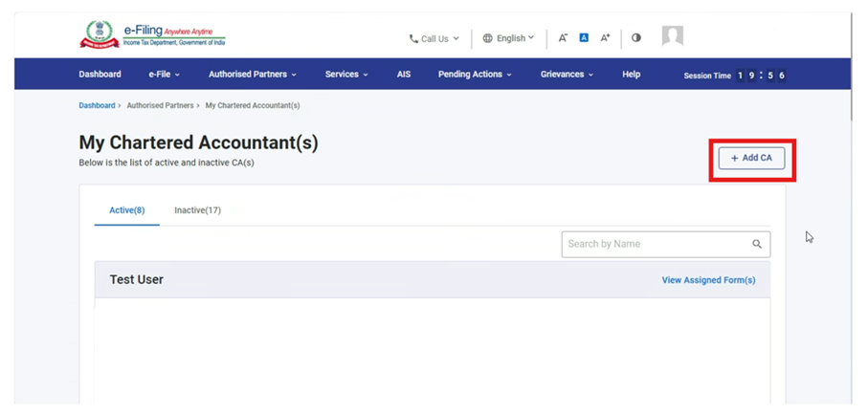Expand the e-File menu
868x415 pixels.
coord(164,75)
